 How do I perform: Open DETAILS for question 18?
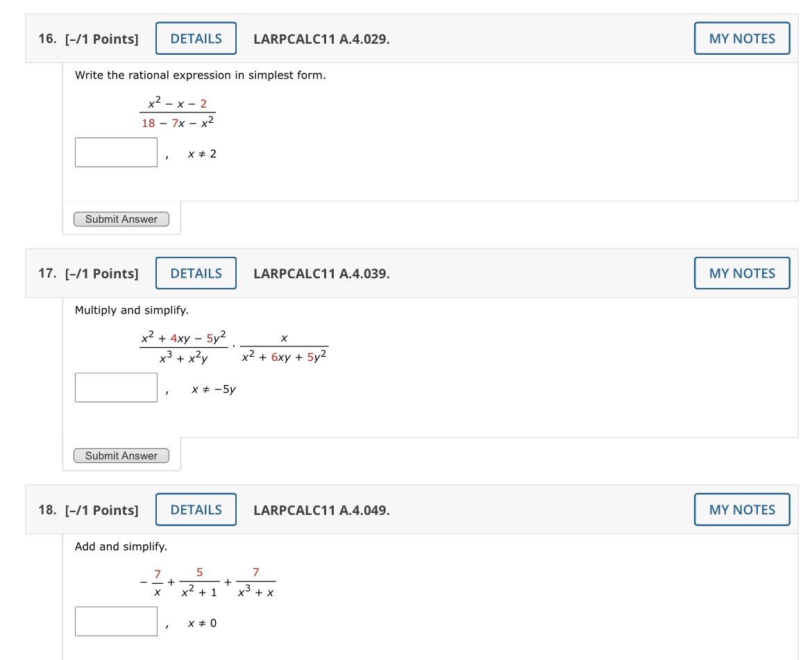(196, 509)
